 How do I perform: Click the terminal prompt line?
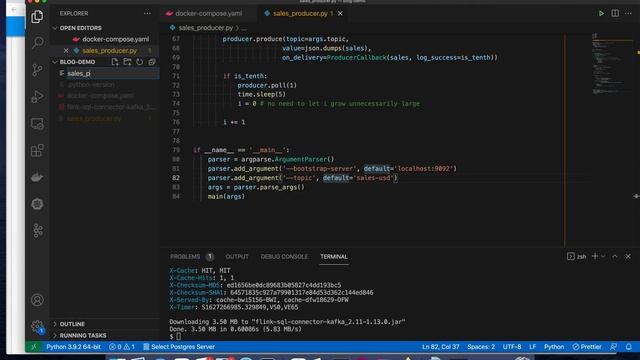(x=176, y=336)
